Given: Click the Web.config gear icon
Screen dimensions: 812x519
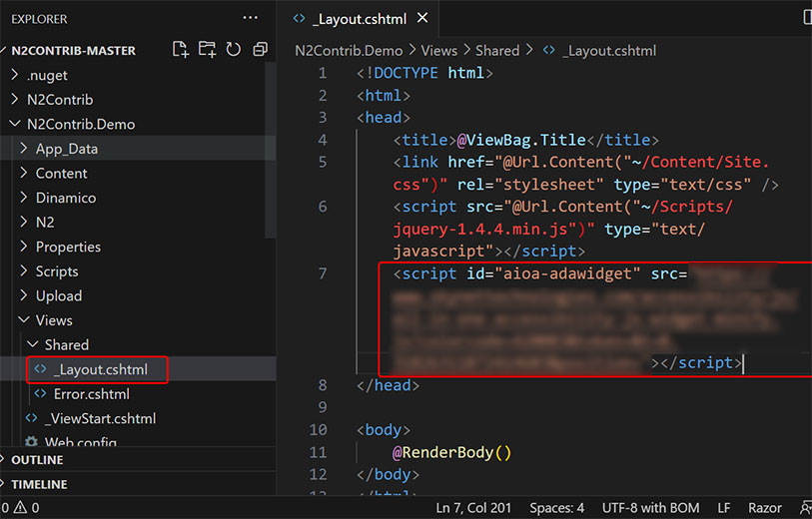Looking at the screenshot, I should pyautogui.click(x=31, y=442).
